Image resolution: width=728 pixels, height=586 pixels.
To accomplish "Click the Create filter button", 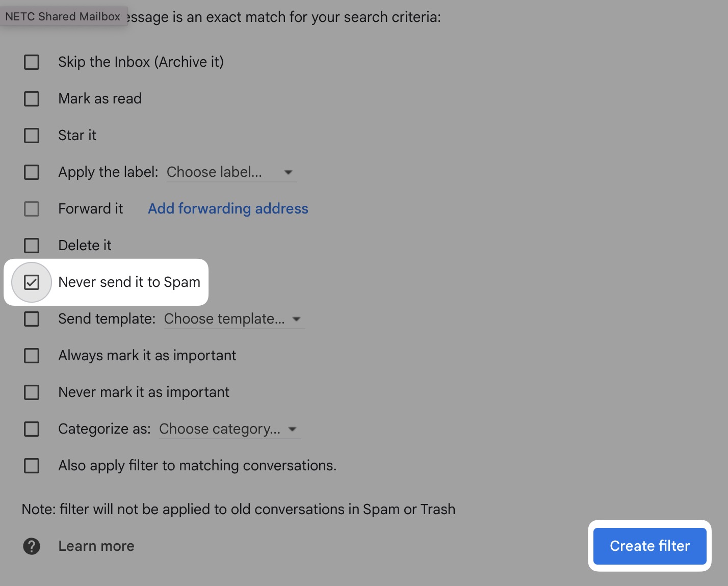I will pos(649,546).
